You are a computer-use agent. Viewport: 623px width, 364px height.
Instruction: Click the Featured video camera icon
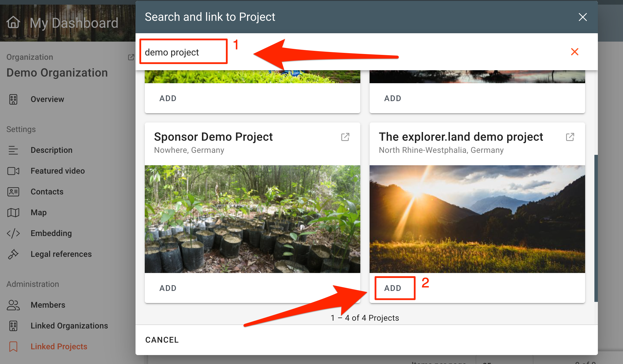click(13, 171)
